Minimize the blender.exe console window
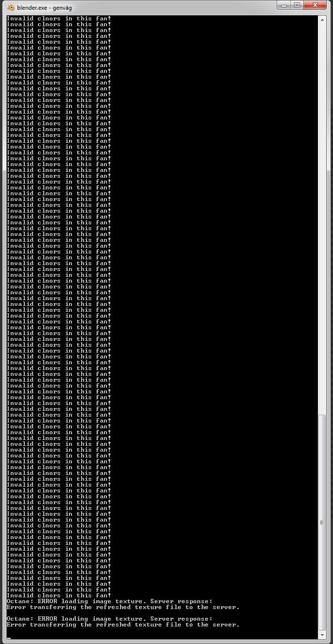The width and height of the screenshot is (333, 644). click(x=284, y=5)
